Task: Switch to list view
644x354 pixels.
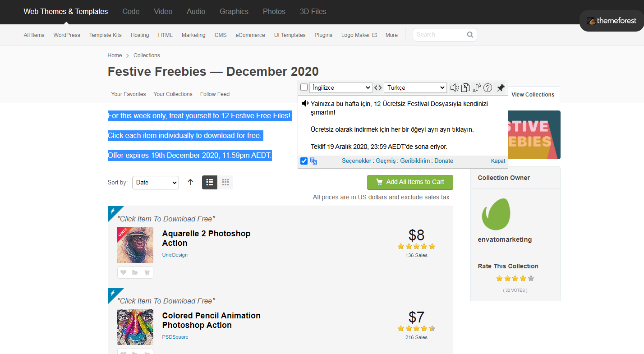Action: (x=210, y=182)
